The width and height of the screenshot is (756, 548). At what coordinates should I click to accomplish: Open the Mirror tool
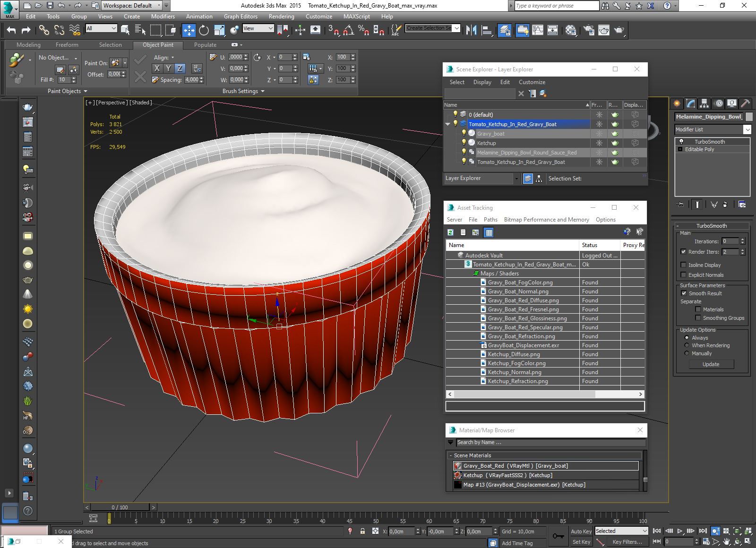pyautogui.click(x=471, y=30)
